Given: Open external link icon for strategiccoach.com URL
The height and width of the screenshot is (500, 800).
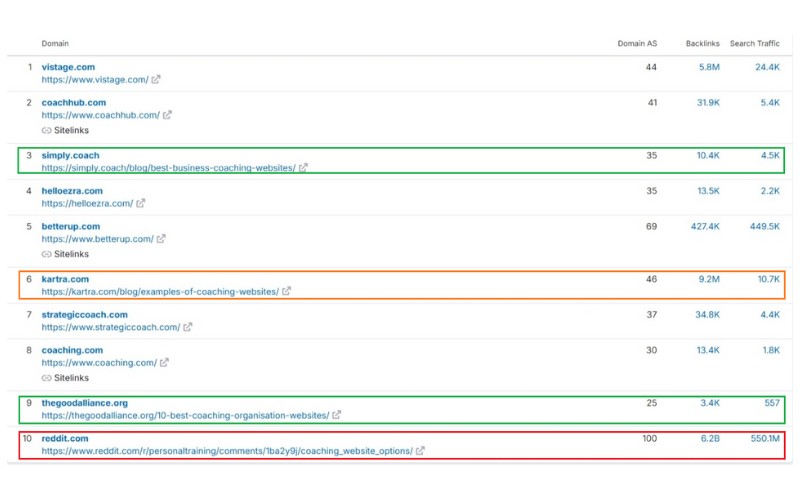Looking at the screenshot, I should tap(188, 327).
